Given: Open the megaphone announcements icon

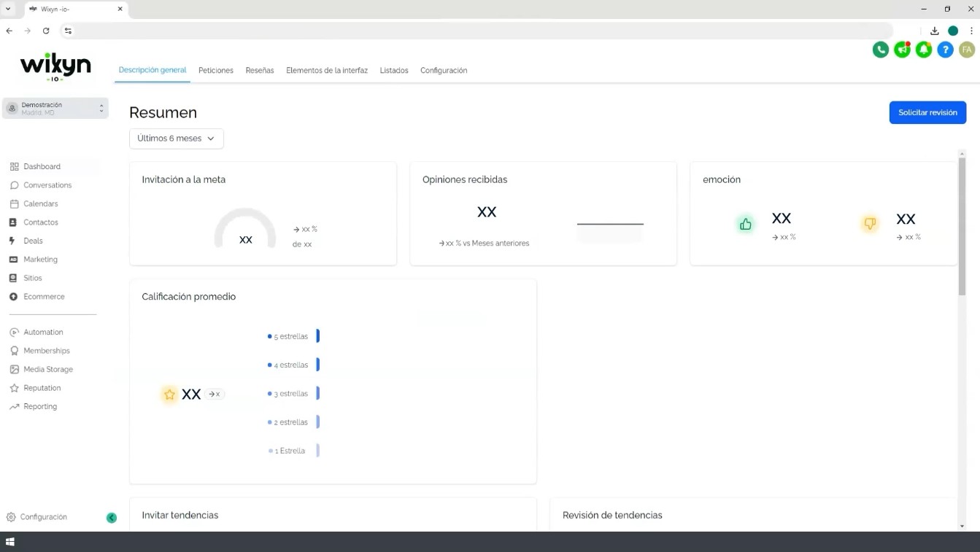Looking at the screenshot, I should point(903,50).
